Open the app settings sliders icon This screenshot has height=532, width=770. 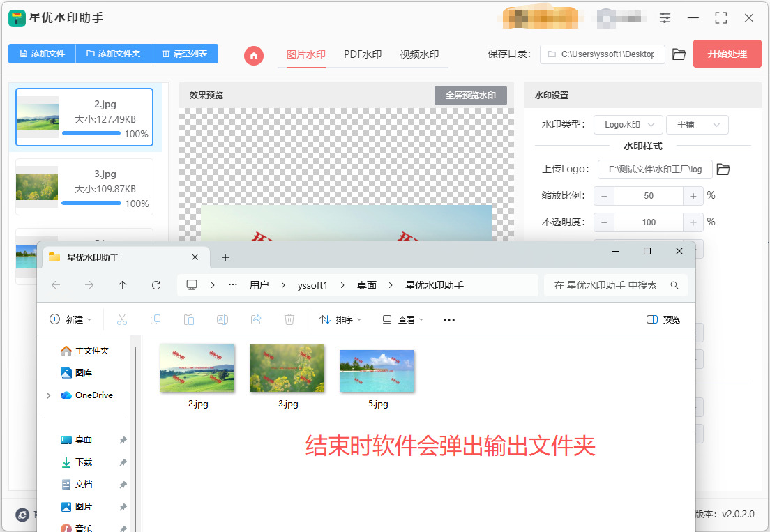click(665, 18)
